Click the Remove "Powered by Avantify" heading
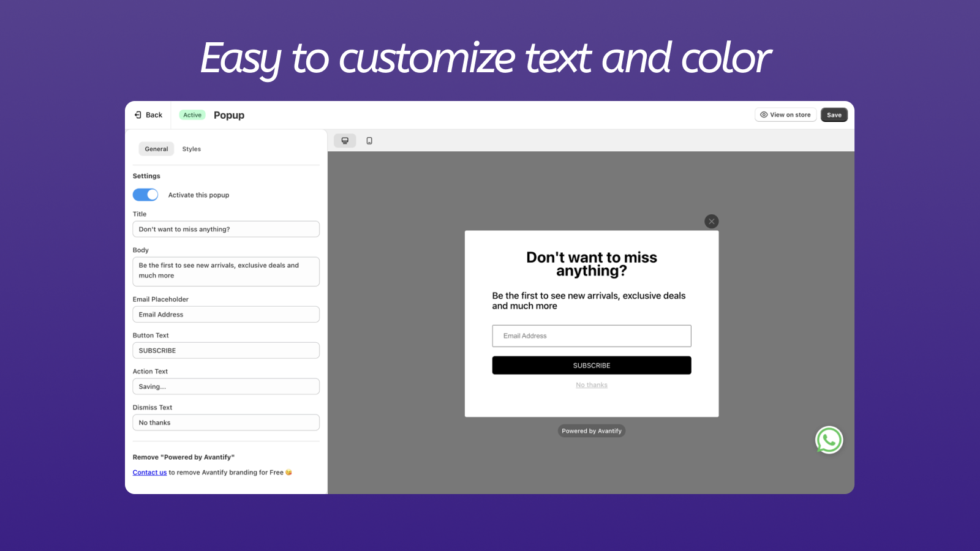Screen dimensions: 980x551 [x=184, y=457]
